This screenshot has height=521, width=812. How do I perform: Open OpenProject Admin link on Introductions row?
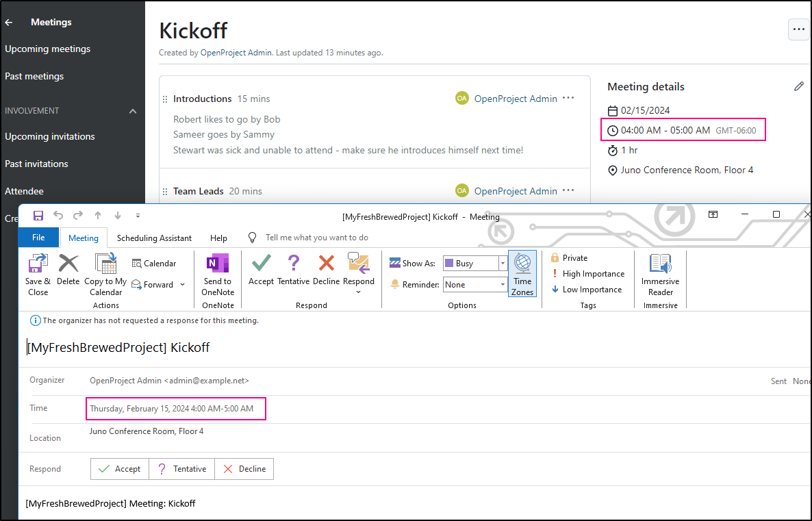(x=516, y=99)
